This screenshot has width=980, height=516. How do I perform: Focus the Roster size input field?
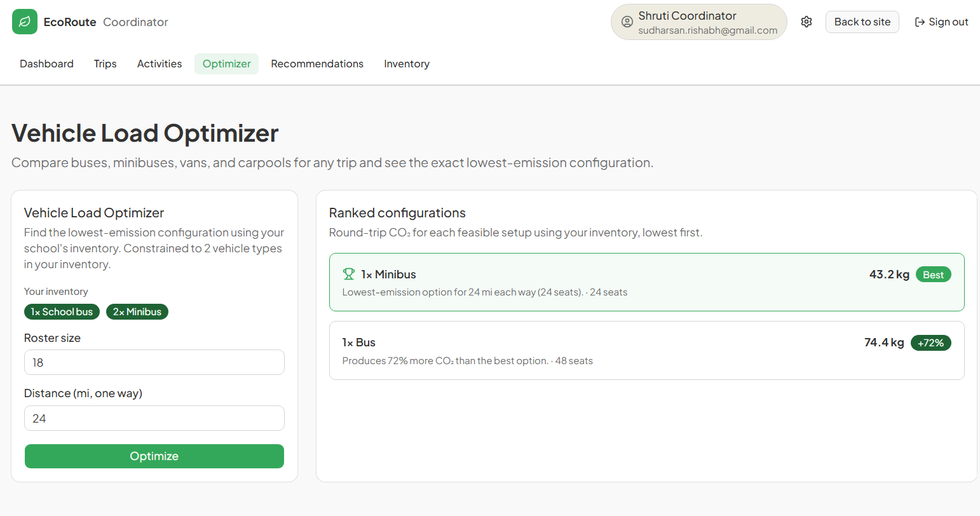(x=154, y=362)
